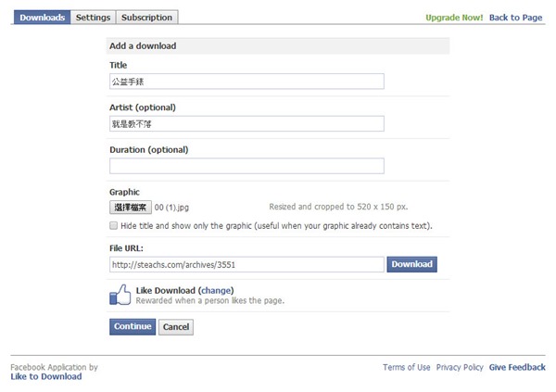Switch to the Downloads tab
Viewport: 556px width, 392px height.
pyautogui.click(x=42, y=17)
